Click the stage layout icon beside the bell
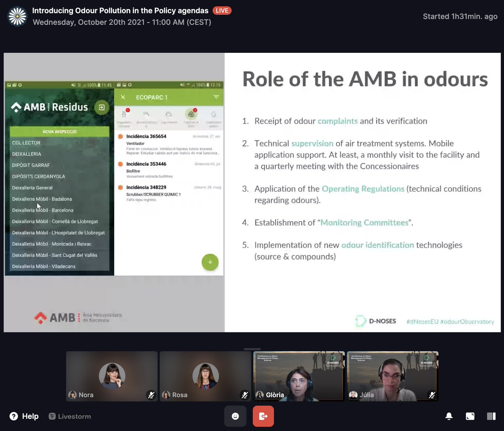Screen dimensions: 504x431 (470, 416)
